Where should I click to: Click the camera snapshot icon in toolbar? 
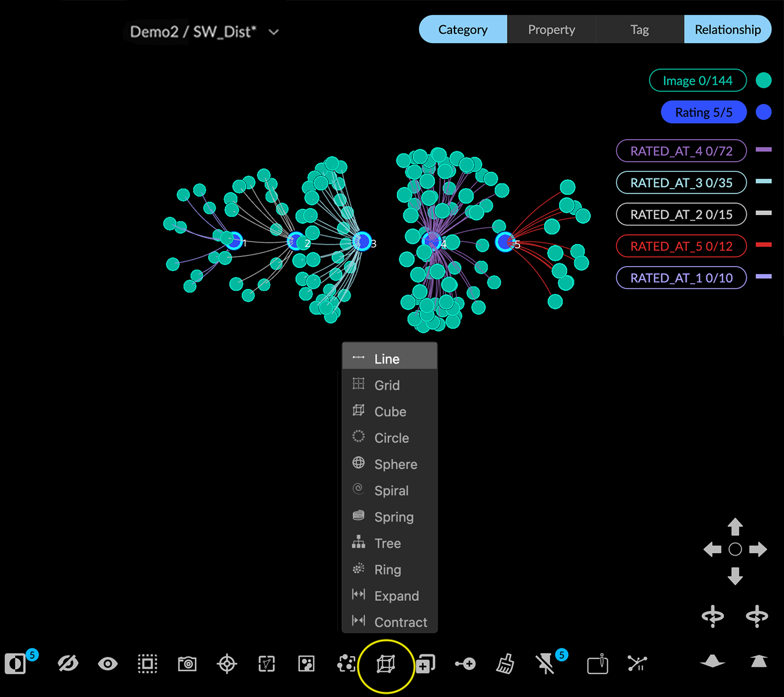[187, 664]
